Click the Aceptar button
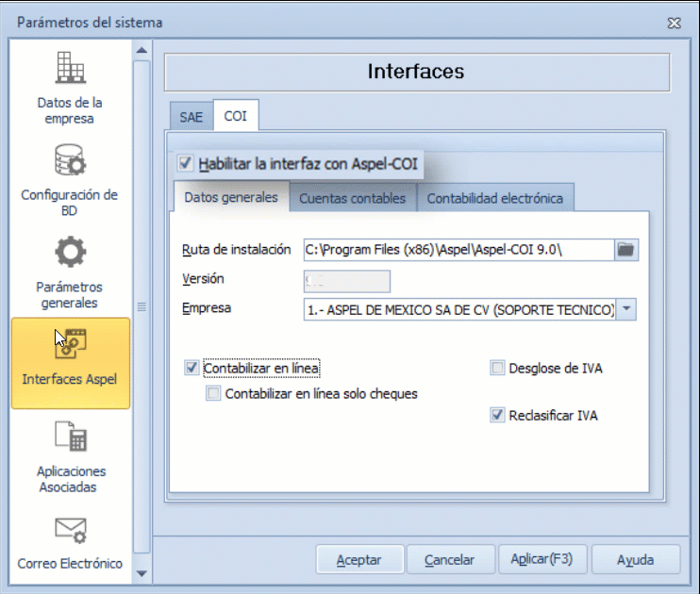Image resolution: width=700 pixels, height=594 pixels. coord(359,559)
